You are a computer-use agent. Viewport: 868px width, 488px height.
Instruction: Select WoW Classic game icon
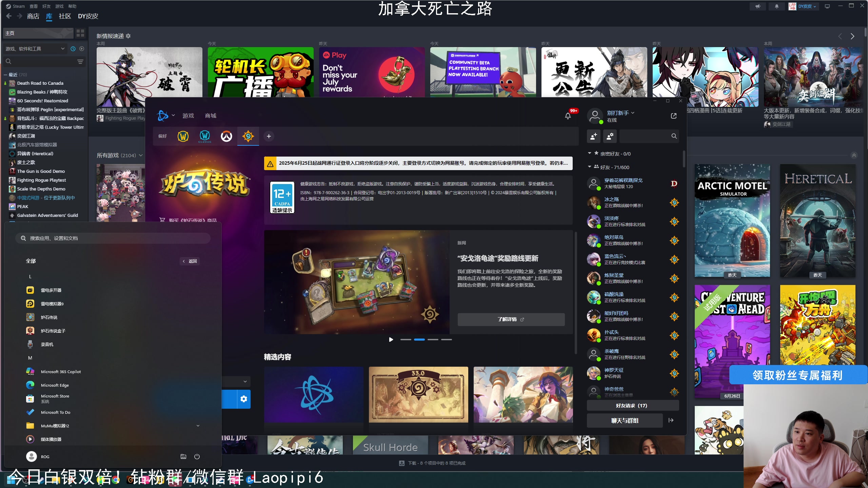tap(205, 136)
